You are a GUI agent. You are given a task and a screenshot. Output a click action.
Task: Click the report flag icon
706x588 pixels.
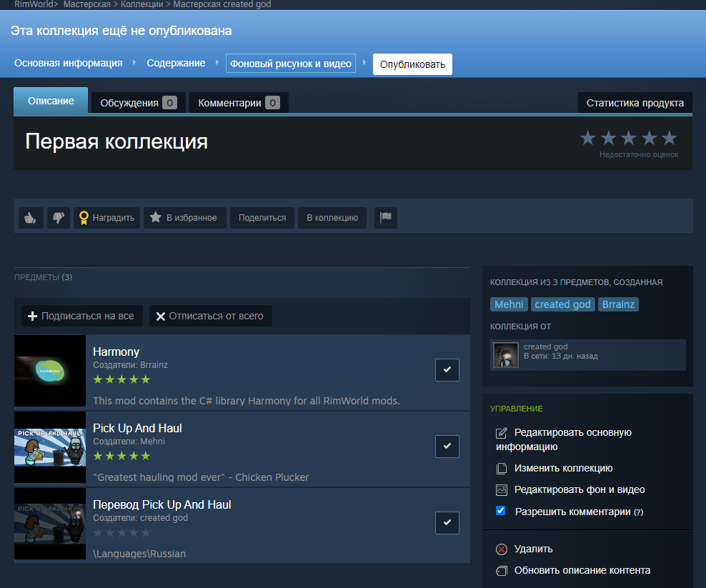point(386,218)
